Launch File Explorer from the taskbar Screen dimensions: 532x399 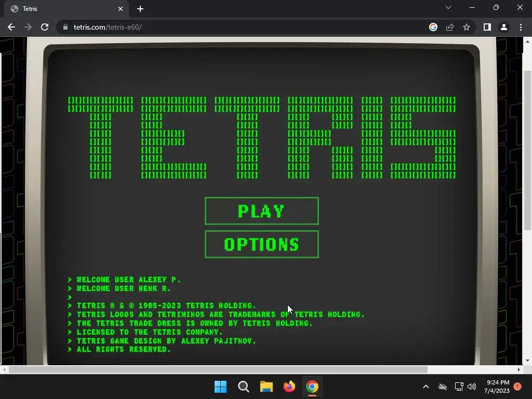[x=267, y=387]
